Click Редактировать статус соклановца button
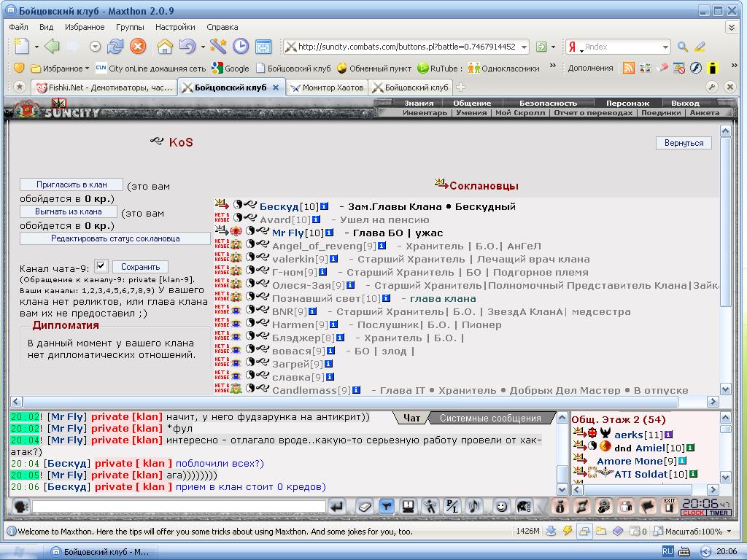This screenshot has height=560, width=747. [x=115, y=238]
